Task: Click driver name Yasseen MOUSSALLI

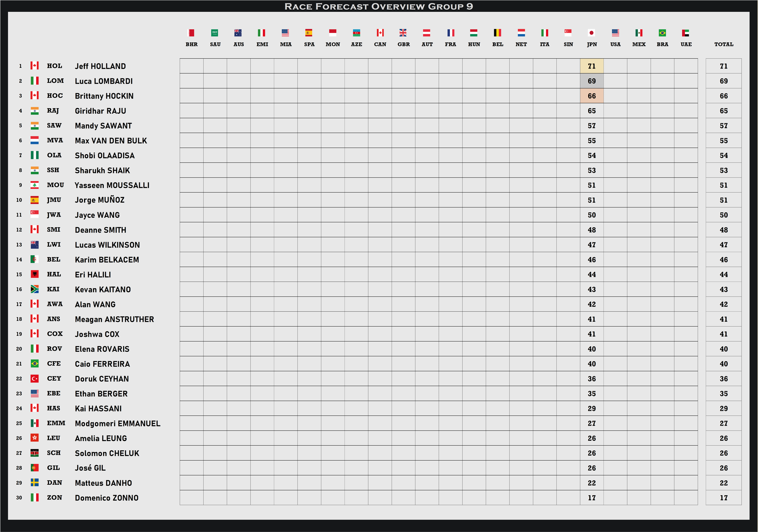Action: coord(112,185)
